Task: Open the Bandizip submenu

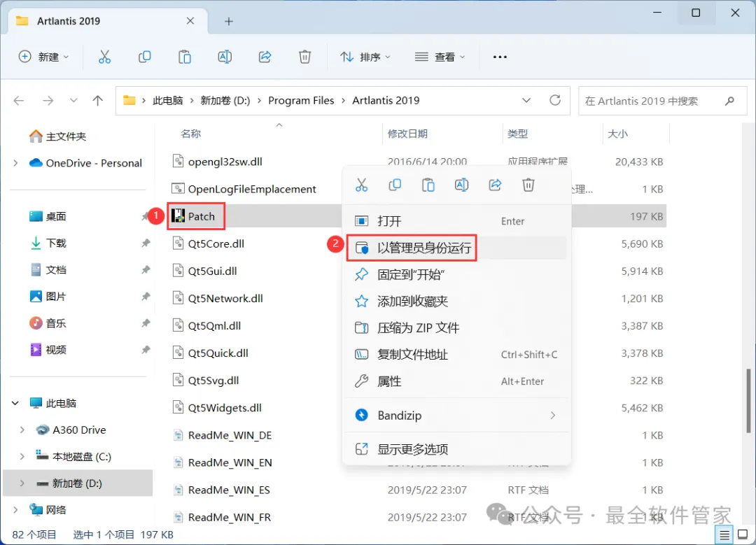Action: coord(456,415)
